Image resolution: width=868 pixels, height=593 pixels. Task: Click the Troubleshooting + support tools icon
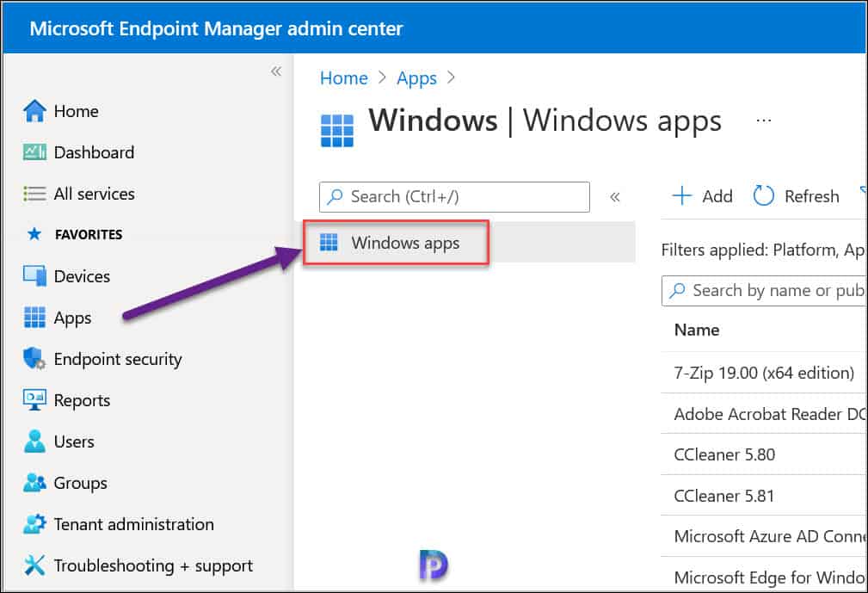coord(34,565)
